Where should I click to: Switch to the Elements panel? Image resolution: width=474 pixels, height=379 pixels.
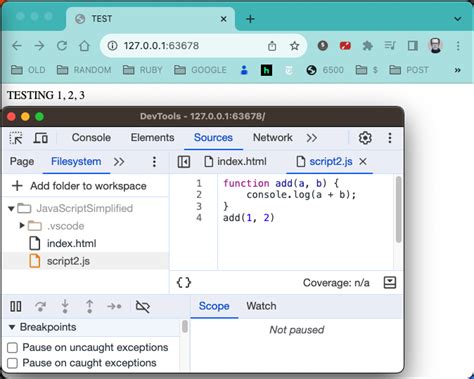click(152, 138)
